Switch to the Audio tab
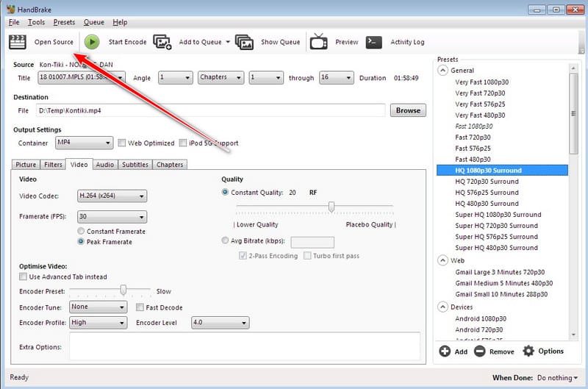This screenshot has width=588, height=389. pos(104,165)
